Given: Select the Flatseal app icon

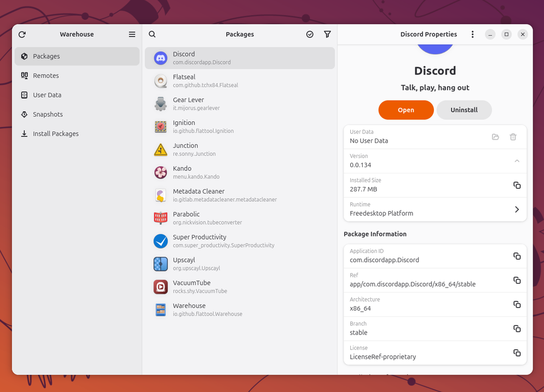Looking at the screenshot, I should 160,81.
